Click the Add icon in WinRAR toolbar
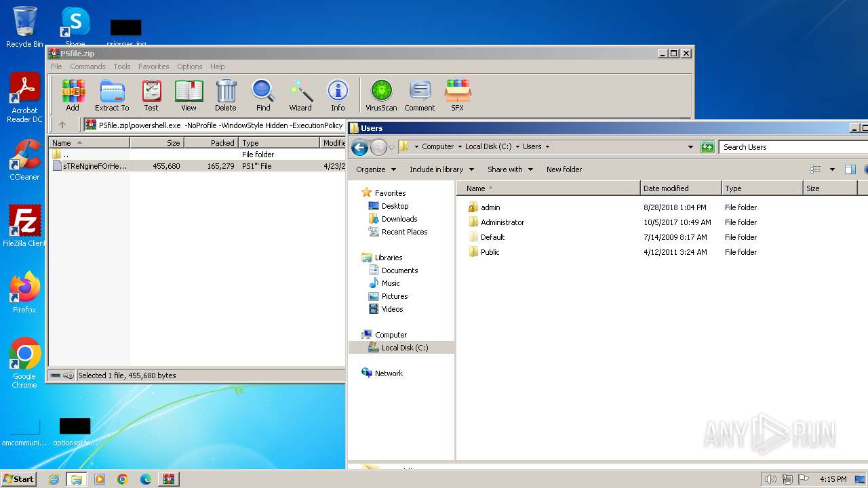This screenshot has height=488, width=868. pos(73,95)
